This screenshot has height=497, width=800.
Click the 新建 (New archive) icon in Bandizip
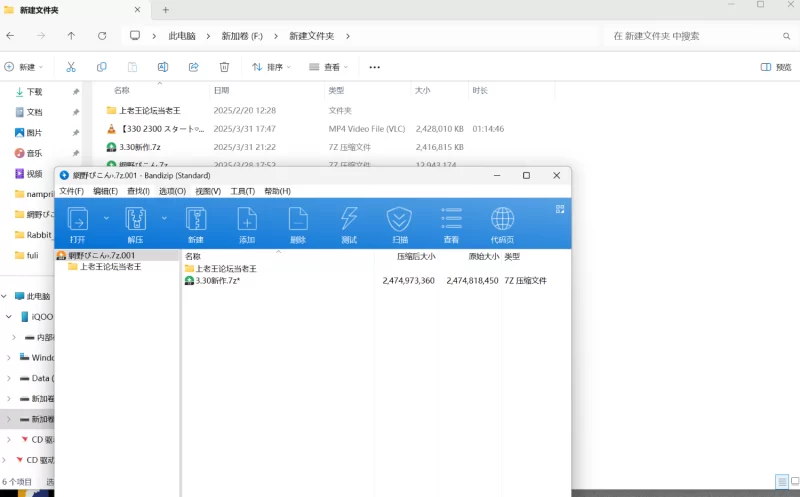click(195, 224)
